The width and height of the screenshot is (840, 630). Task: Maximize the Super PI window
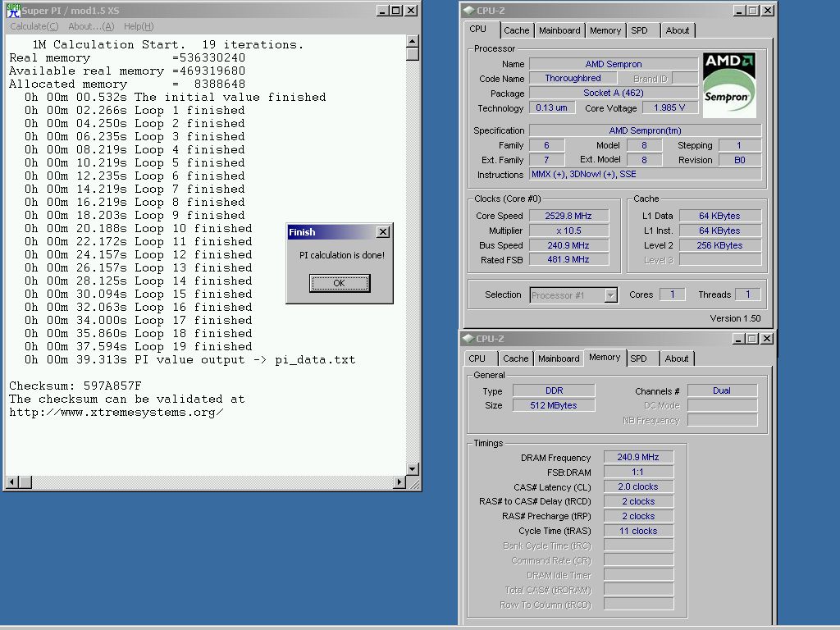click(396, 10)
